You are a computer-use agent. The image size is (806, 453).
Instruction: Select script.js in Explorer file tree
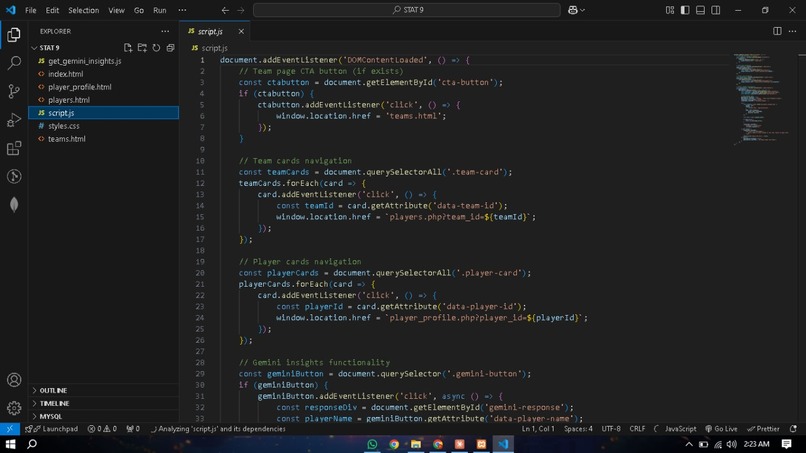coord(104,113)
